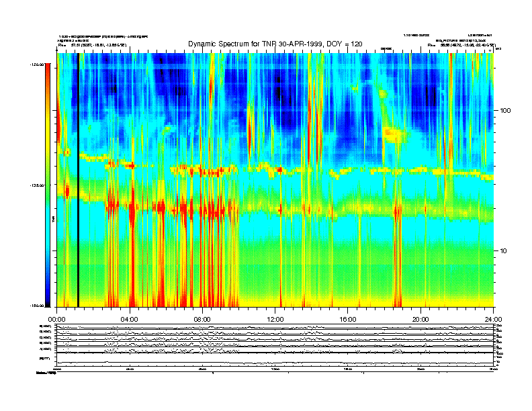
Task: Click the 100 frequency axis label
Action: coord(505,111)
